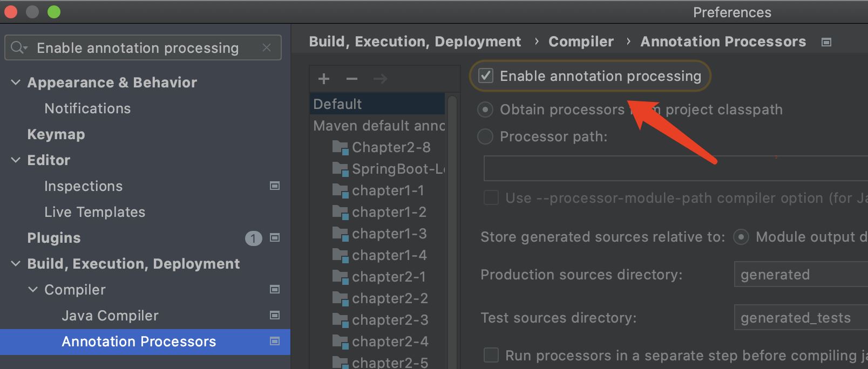Viewport: 868px width, 369px height.
Task: Select Processor path radio button
Action: [x=485, y=136]
